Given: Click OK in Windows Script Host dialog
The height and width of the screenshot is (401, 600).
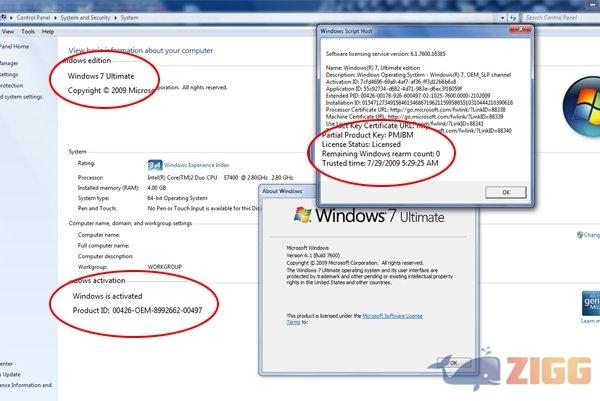Looking at the screenshot, I should [x=506, y=192].
